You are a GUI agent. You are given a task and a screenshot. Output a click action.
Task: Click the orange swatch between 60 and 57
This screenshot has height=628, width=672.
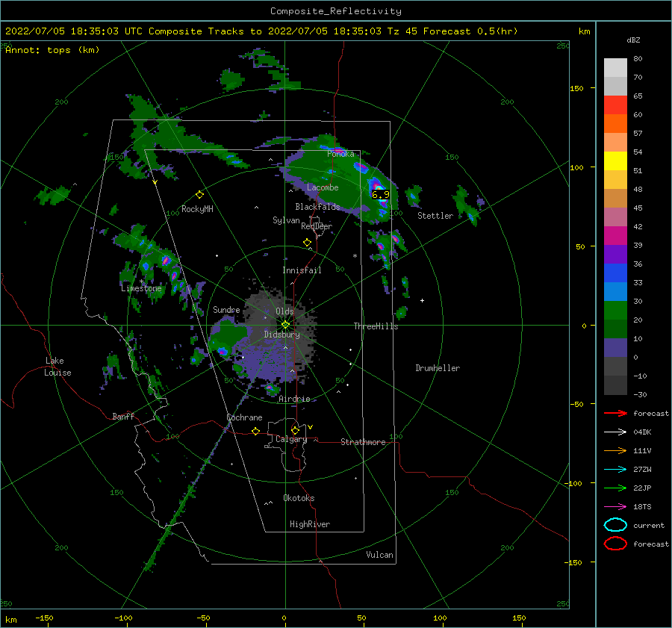[615, 124]
